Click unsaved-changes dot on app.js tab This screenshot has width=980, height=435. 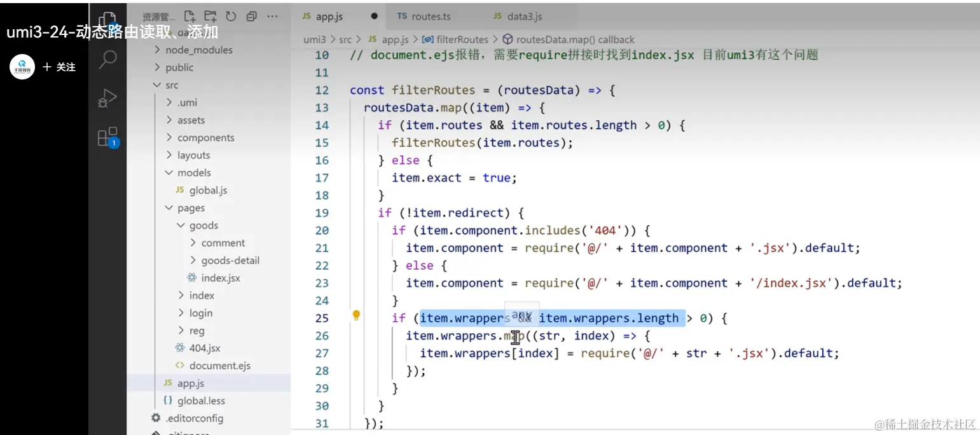(374, 16)
